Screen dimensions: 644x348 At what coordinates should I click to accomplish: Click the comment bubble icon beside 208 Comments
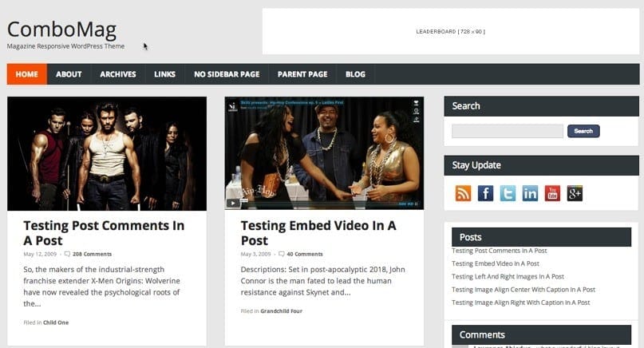point(67,254)
